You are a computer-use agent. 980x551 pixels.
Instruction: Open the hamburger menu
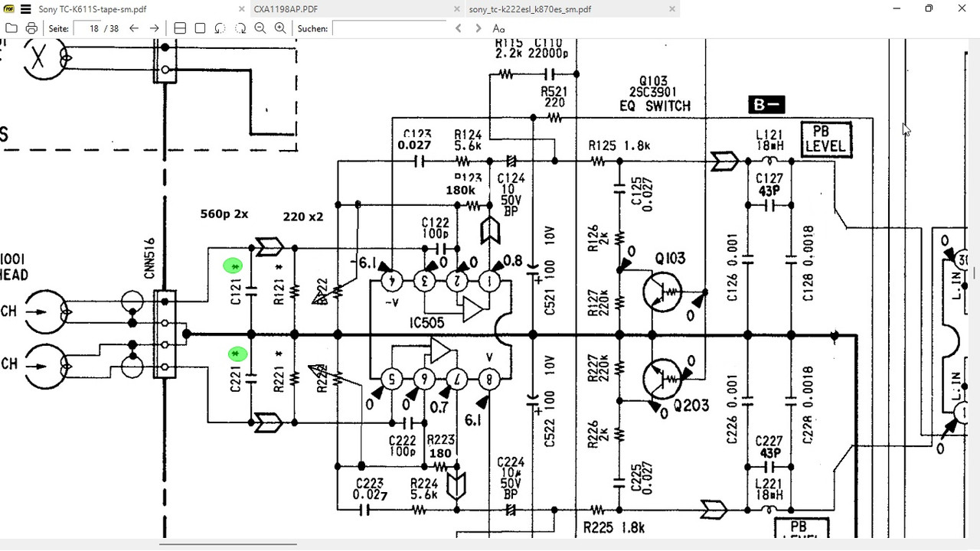tap(25, 9)
